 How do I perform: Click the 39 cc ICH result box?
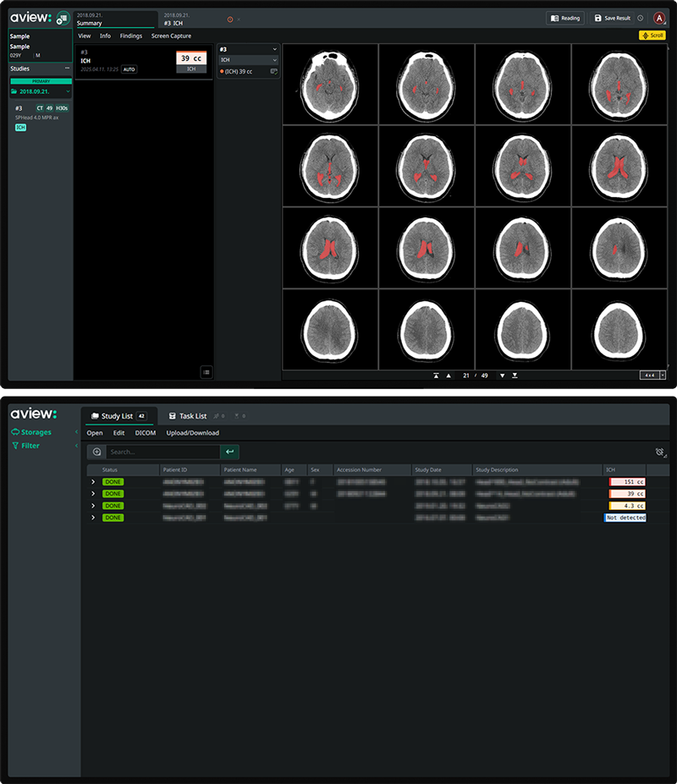coord(191,62)
